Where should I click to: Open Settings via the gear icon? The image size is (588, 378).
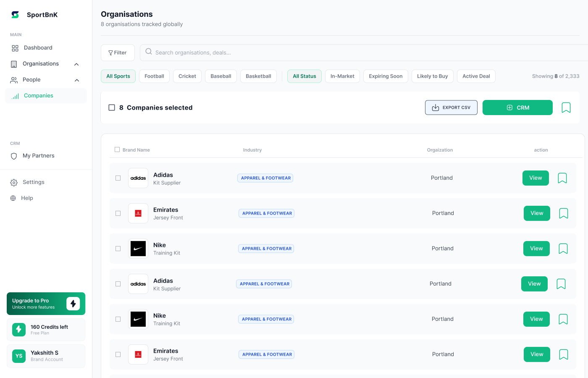(14, 182)
